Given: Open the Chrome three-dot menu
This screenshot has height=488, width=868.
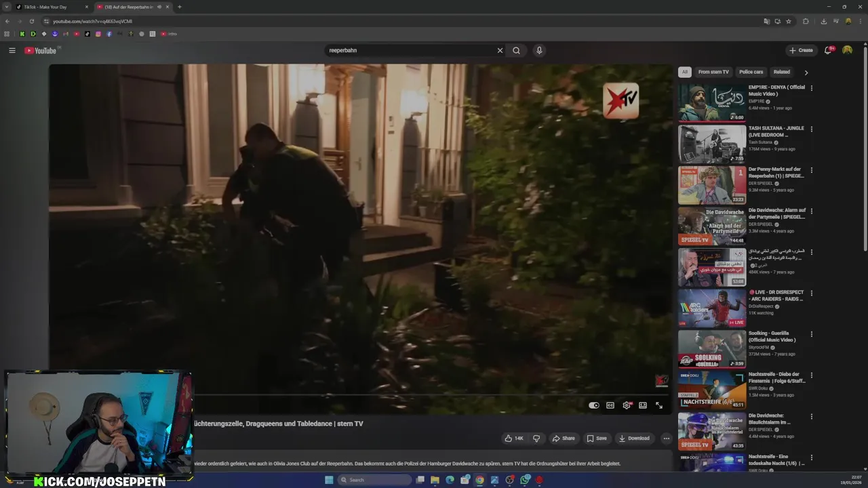Looking at the screenshot, I should click(x=861, y=21).
